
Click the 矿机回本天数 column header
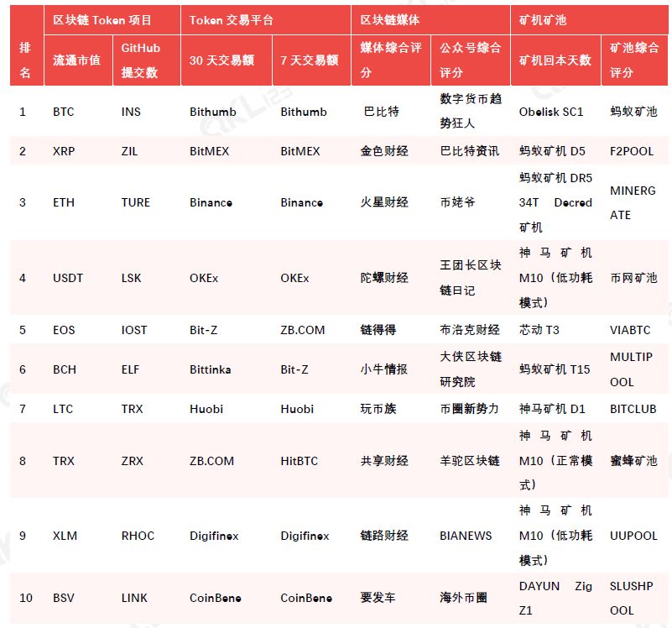(555, 60)
